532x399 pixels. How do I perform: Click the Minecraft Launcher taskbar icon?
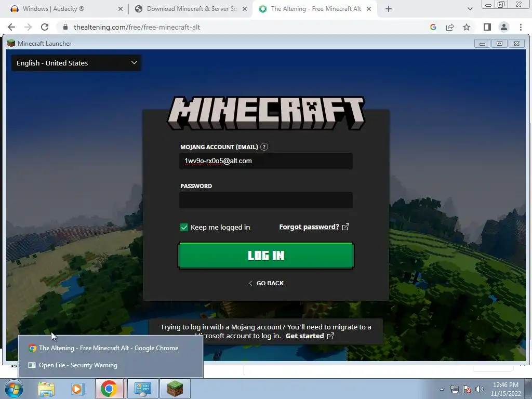[175, 389]
